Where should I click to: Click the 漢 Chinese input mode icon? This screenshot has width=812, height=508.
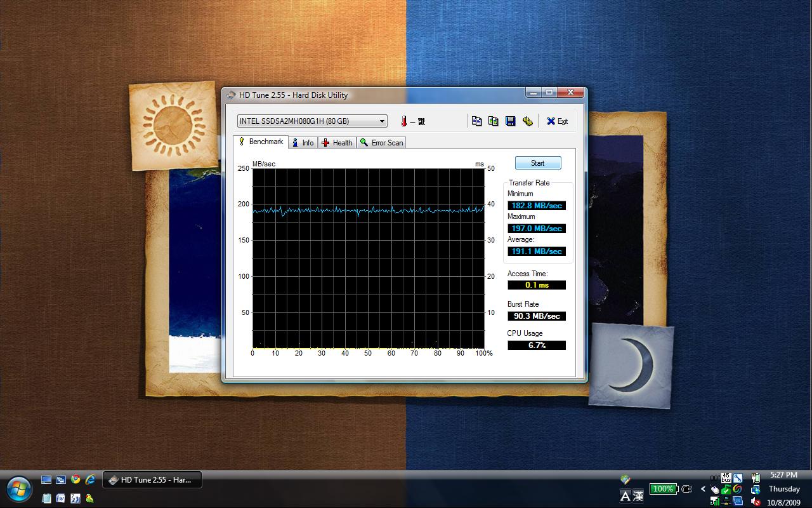click(x=638, y=496)
